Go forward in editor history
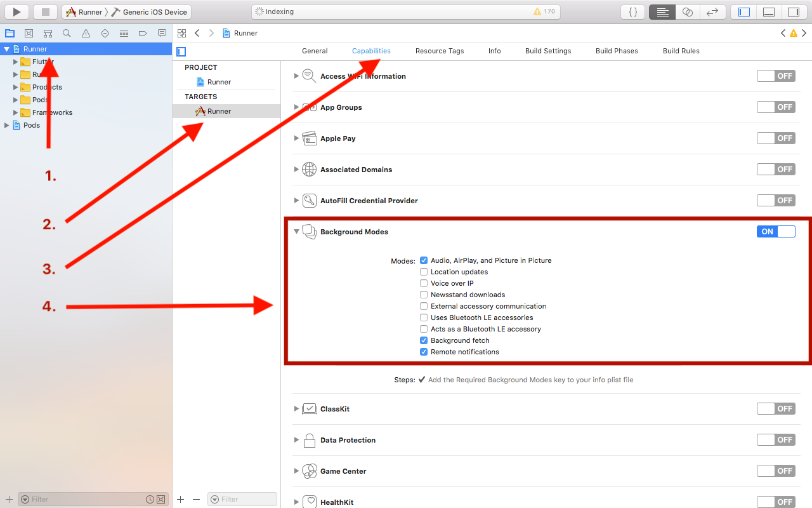This screenshot has height=508, width=812. 211,33
